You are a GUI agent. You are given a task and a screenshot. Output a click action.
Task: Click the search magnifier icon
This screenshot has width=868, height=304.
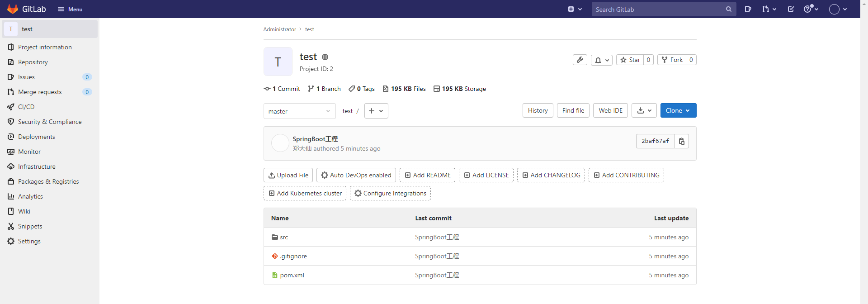coord(728,9)
